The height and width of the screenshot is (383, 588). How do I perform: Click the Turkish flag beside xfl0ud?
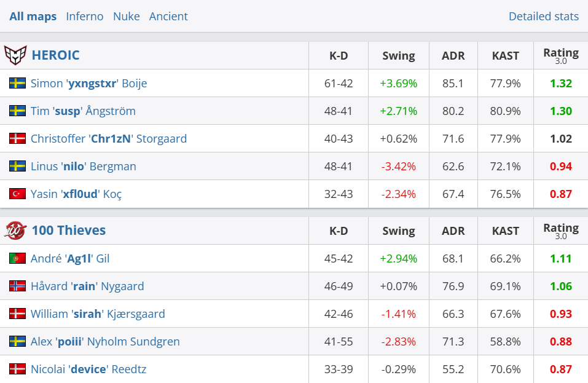(x=17, y=194)
